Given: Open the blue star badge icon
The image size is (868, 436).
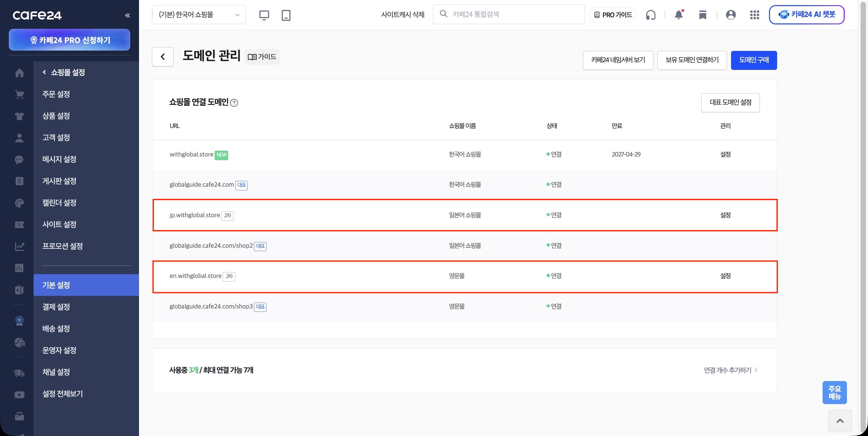Looking at the screenshot, I should click(x=19, y=321).
